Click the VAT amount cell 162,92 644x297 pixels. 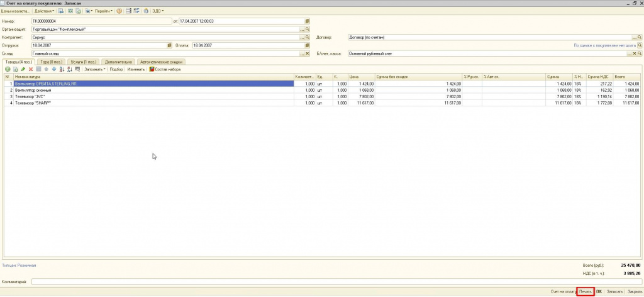pos(599,89)
